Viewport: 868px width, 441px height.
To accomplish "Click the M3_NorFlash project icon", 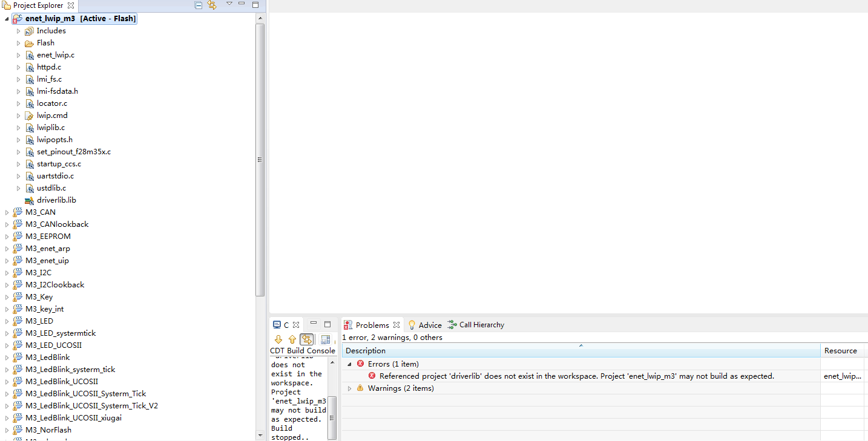I will (x=18, y=430).
